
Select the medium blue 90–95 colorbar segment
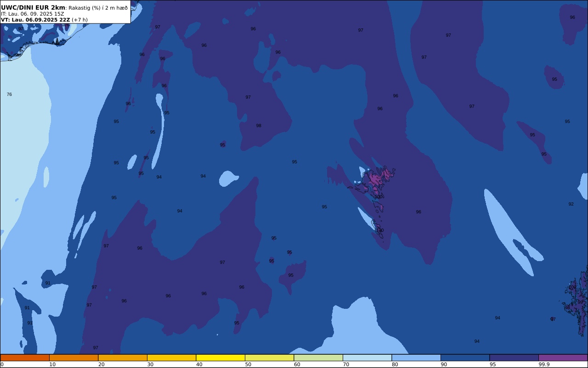click(465, 357)
